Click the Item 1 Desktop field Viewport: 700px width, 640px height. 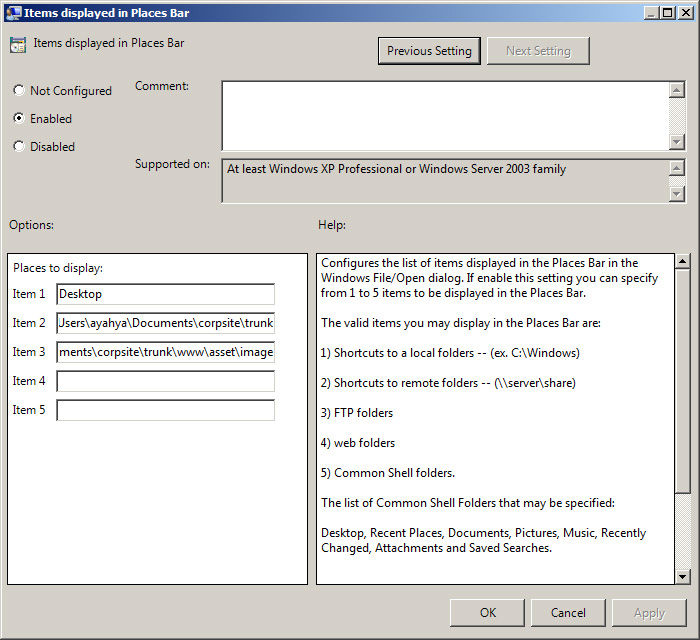(166, 294)
